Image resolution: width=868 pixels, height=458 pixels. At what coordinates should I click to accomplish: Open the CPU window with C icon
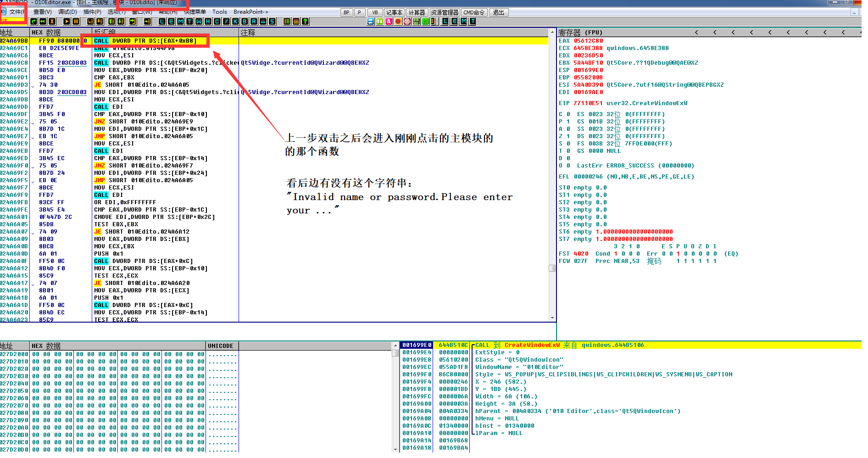click(217, 21)
